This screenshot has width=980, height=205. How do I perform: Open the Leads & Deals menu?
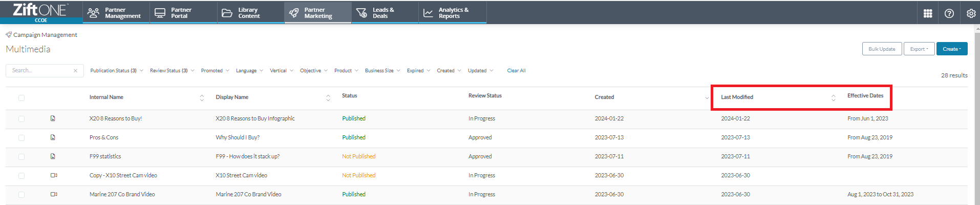[x=385, y=13]
